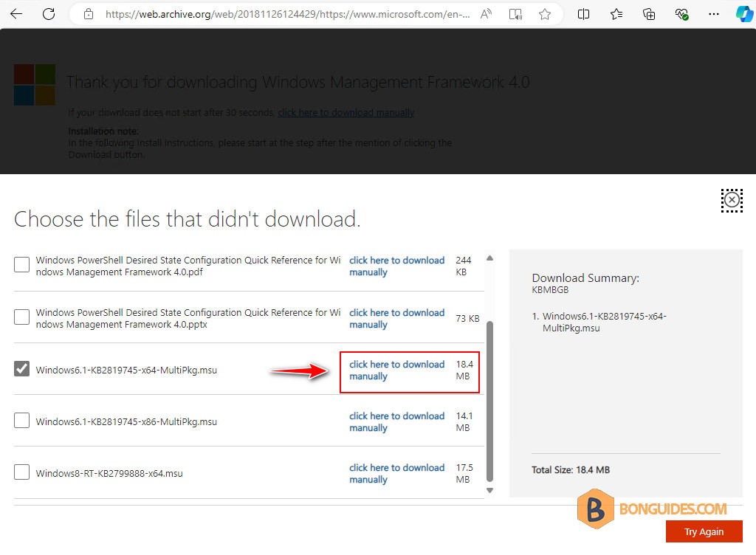Click the '73 KB' file size value
This screenshot has height=555, width=756.
pos(467,318)
